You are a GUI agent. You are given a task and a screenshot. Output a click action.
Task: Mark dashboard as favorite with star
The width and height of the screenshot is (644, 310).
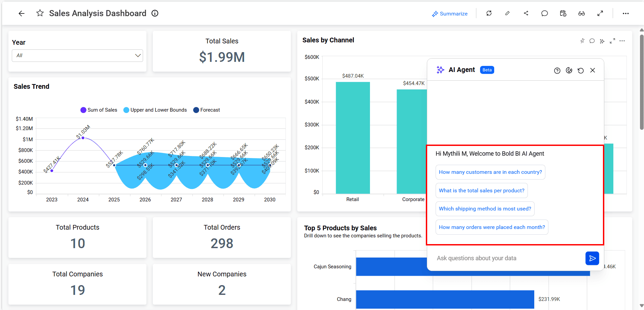pyautogui.click(x=40, y=13)
